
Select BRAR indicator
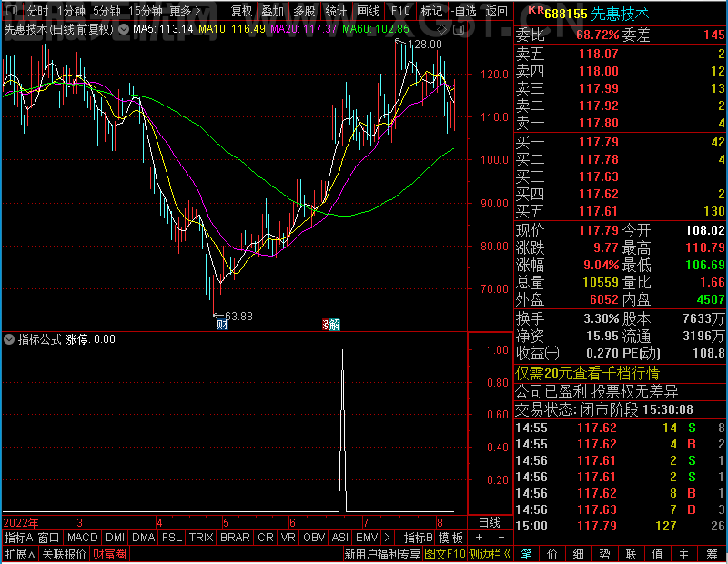pyautogui.click(x=235, y=538)
